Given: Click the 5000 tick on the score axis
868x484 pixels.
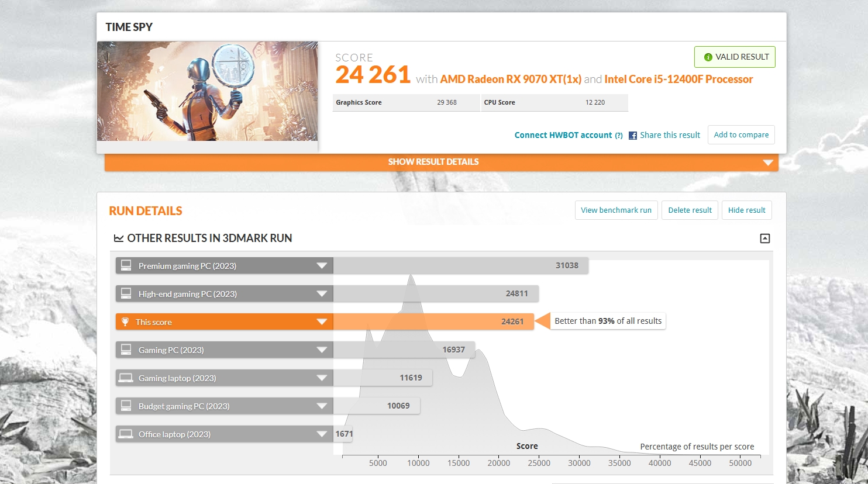Looking at the screenshot, I should [x=378, y=463].
